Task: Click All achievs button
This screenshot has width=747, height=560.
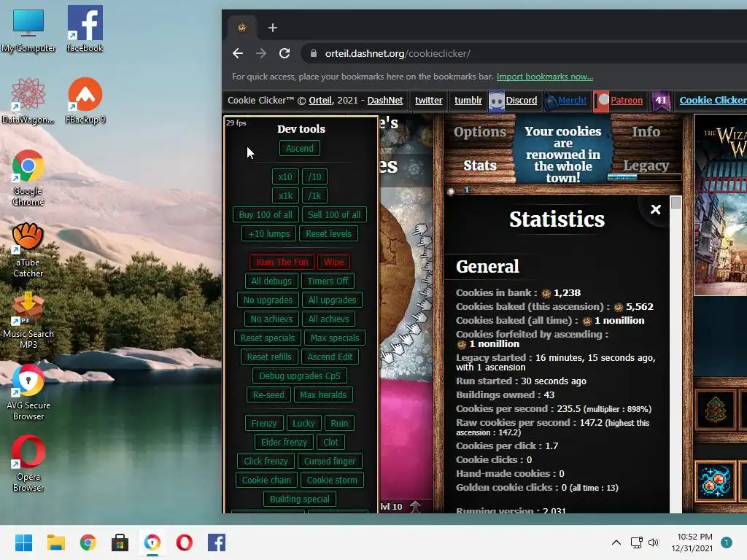Action: pos(328,319)
